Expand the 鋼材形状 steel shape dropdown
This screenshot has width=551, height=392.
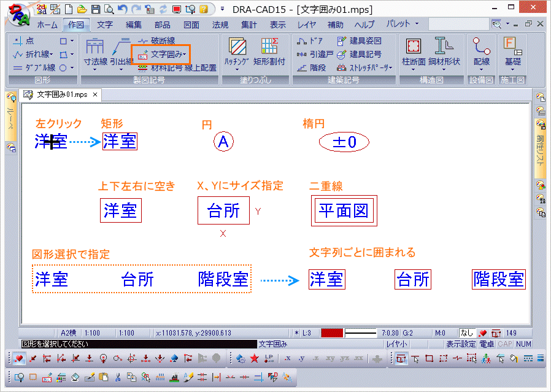pyautogui.click(x=444, y=69)
